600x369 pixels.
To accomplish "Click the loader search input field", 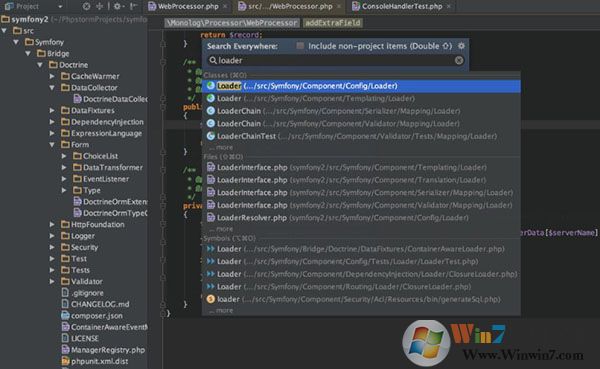I will [x=335, y=60].
